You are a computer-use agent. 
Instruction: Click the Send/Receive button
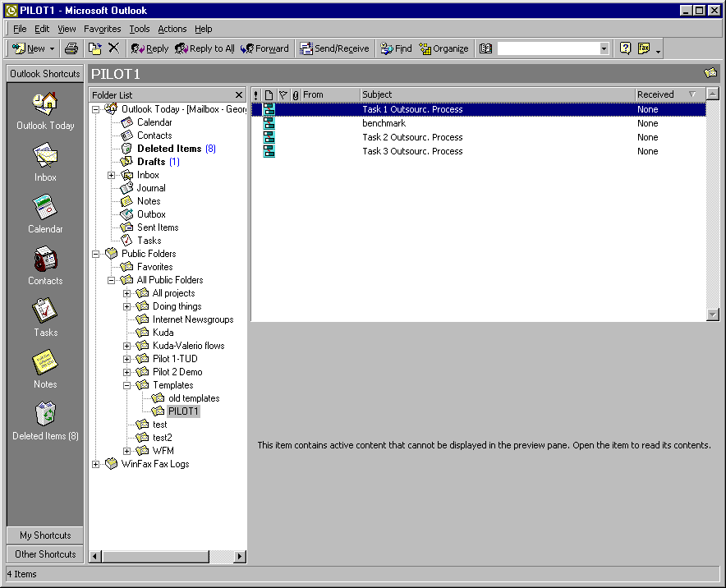[x=334, y=48]
